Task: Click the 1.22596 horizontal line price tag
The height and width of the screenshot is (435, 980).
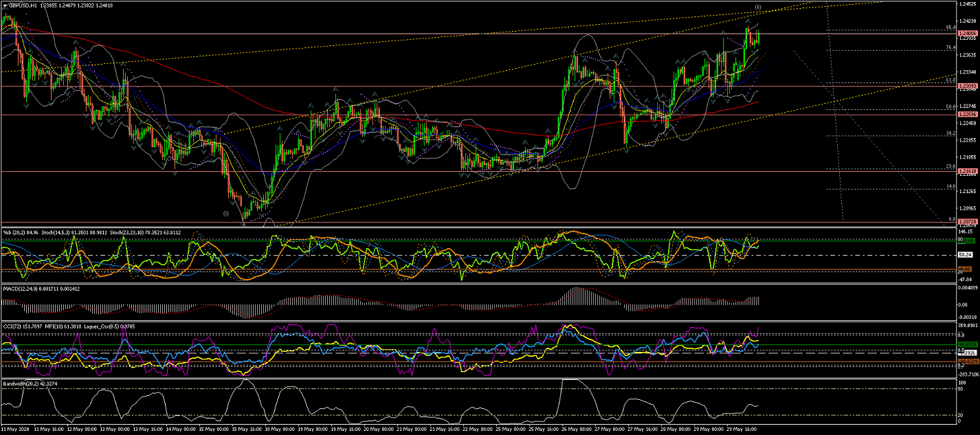Action: point(968,114)
